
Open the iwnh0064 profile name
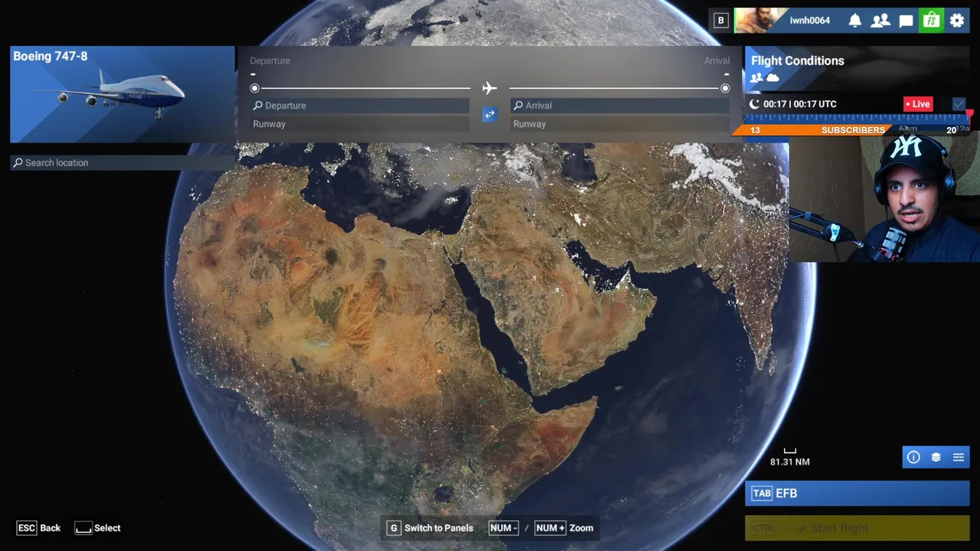click(810, 21)
